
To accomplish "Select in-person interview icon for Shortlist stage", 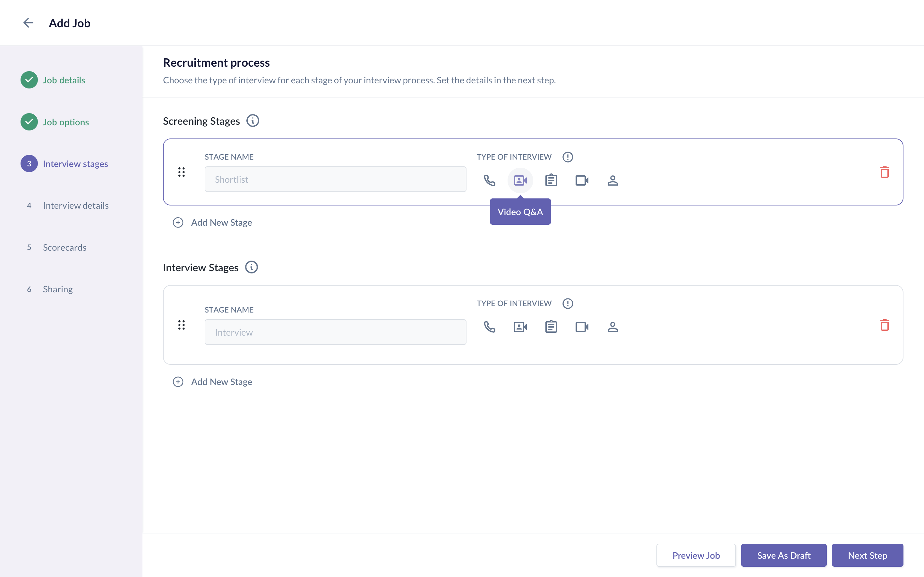I will [612, 180].
